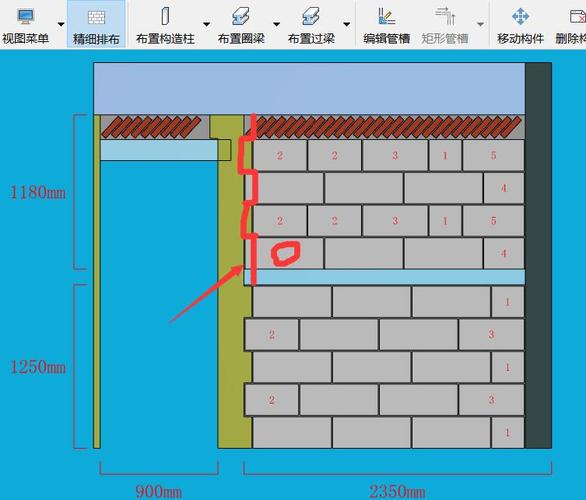This screenshot has width=586, height=500.
Task: Open the 视图菜单 view menu icon
Action: pos(25,17)
